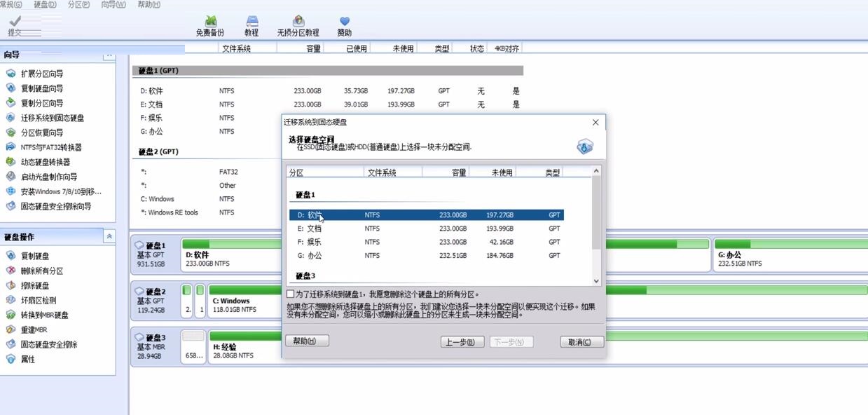The image size is (868, 415).
Task: Click the 取消(C) cancel button
Action: tap(582, 342)
